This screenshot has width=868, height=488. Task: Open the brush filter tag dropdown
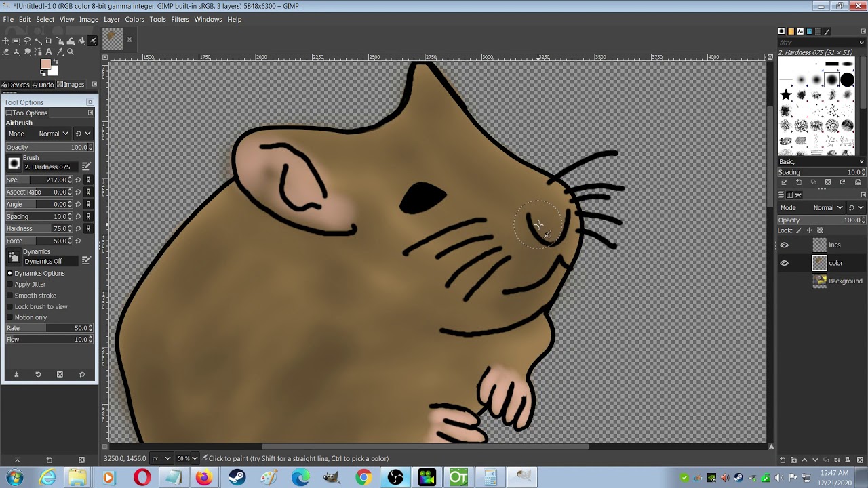tap(863, 43)
